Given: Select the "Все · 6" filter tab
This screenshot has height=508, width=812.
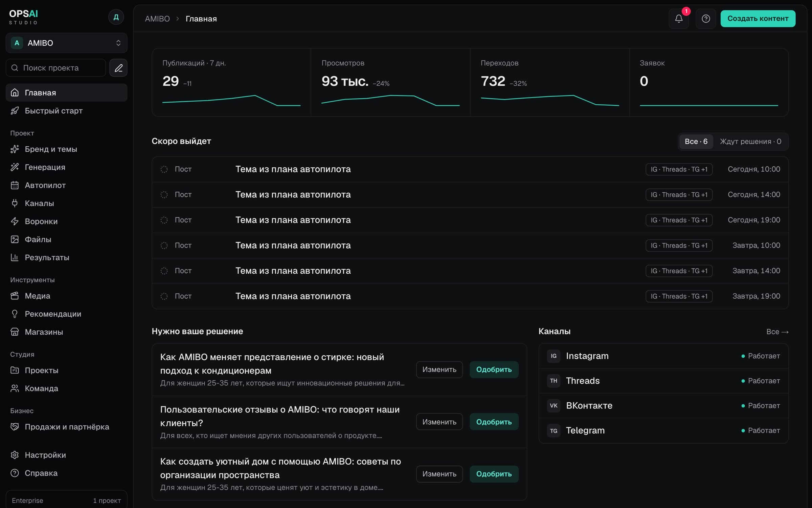Looking at the screenshot, I should pos(696,142).
